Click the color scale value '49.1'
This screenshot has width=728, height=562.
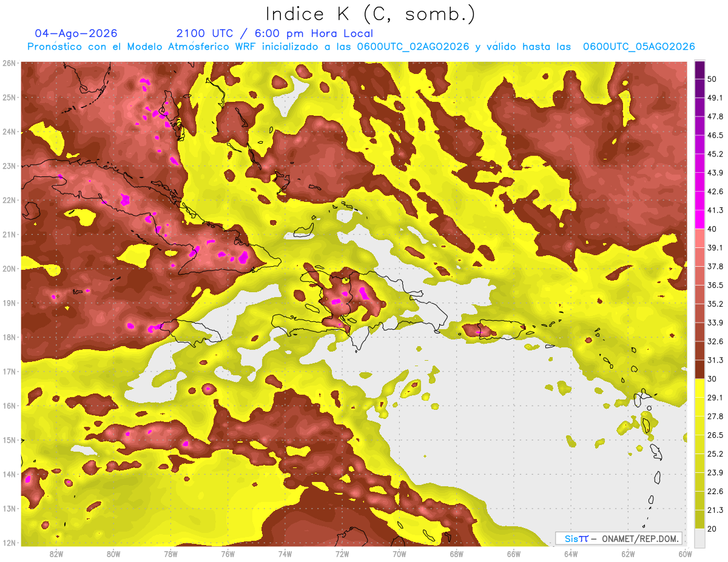(x=716, y=98)
